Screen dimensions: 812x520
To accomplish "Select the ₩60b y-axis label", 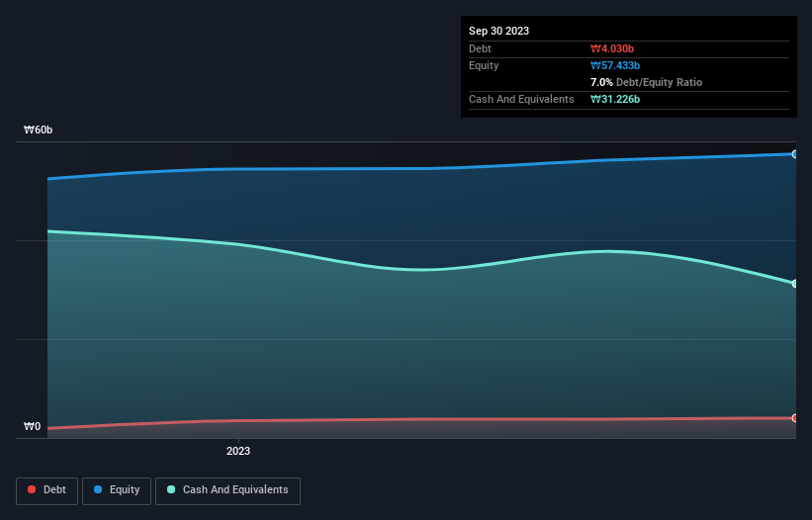I will click(38, 130).
